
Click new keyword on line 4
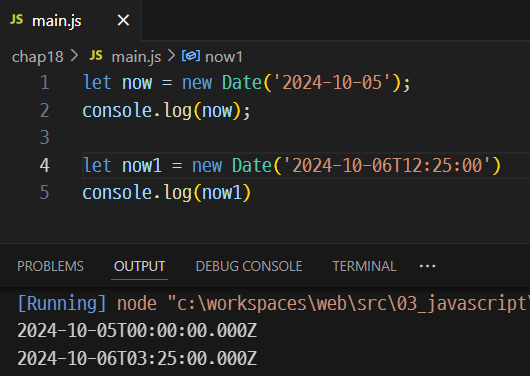207,166
